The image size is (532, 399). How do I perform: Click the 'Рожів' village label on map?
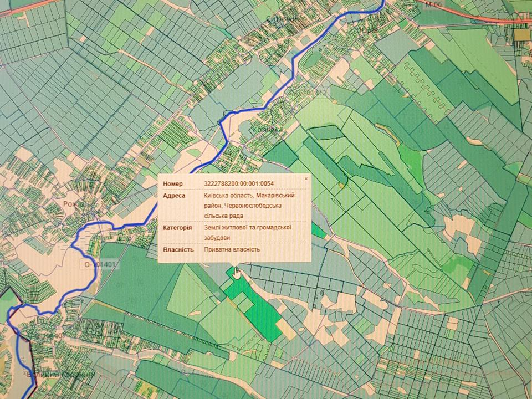[74, 204]
